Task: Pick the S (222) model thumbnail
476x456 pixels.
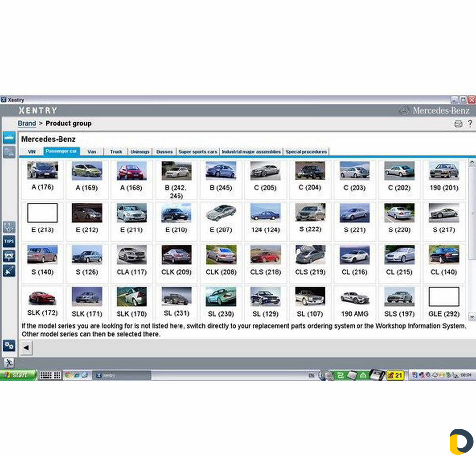Action: point(310,212)
